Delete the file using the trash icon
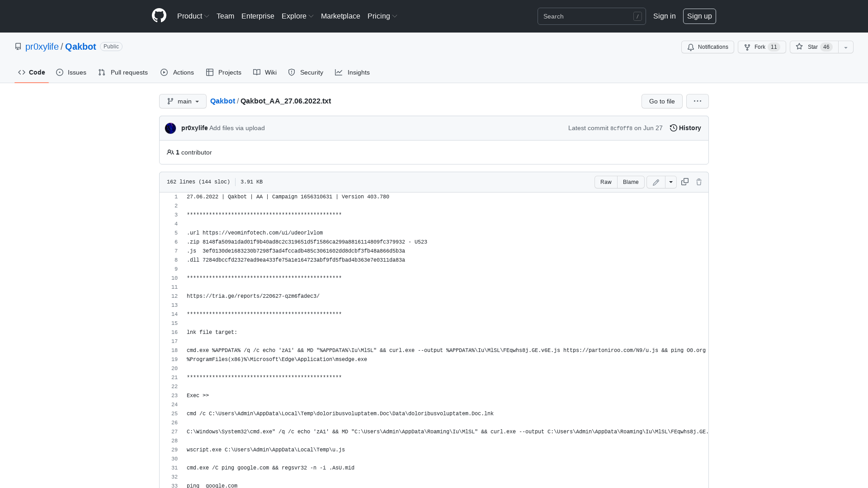The image size is (868, 488). click(x=698, y=182)
